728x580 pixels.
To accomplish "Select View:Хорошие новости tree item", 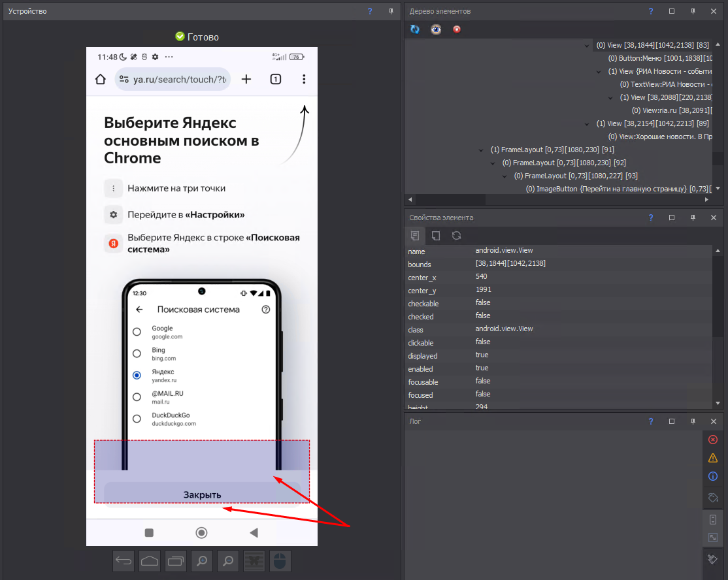I will [660, 137].
